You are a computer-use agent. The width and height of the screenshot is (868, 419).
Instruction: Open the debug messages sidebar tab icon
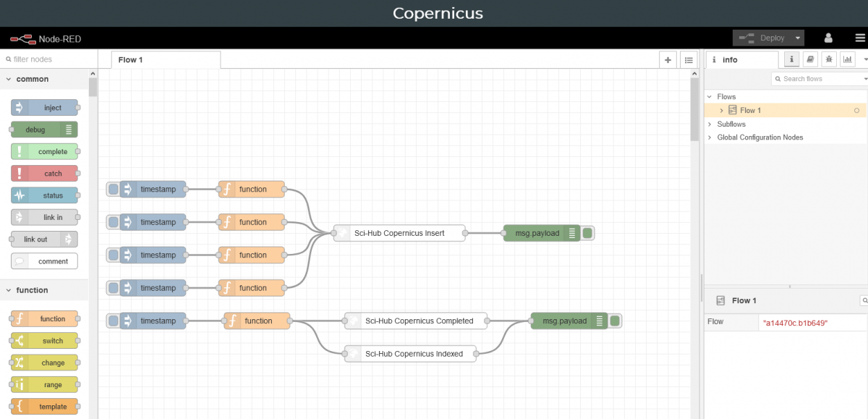[828, 59]
